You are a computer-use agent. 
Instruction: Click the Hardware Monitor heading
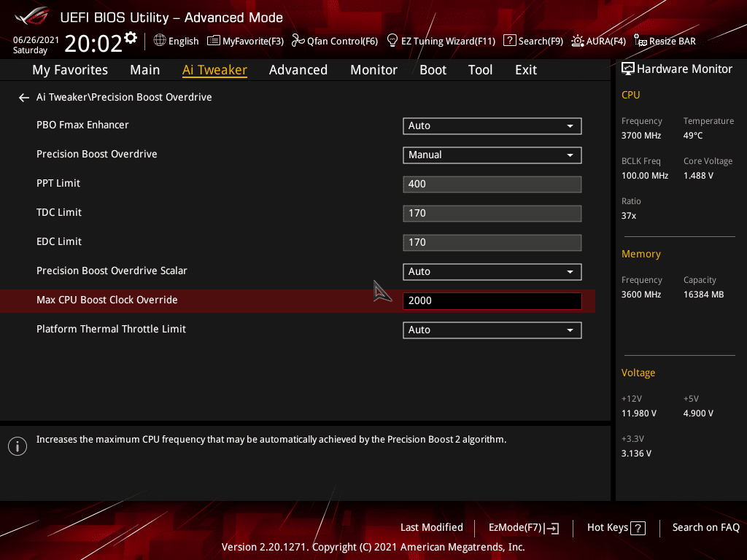click(684, 69)
